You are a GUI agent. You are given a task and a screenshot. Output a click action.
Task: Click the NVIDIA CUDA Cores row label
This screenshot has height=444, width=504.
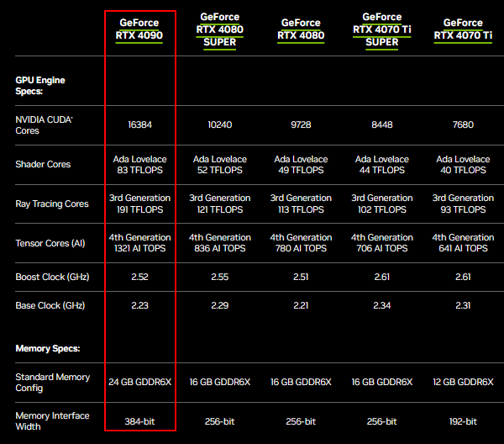pos(45,124)
